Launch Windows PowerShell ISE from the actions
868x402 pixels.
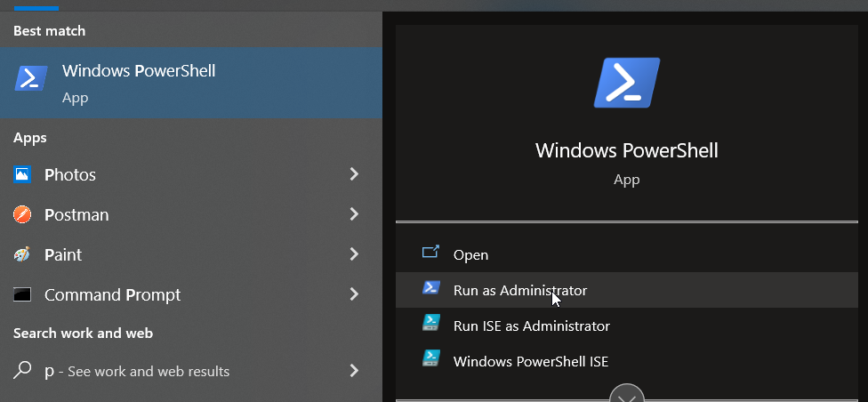pyautogui.click(x=627, y=361)
